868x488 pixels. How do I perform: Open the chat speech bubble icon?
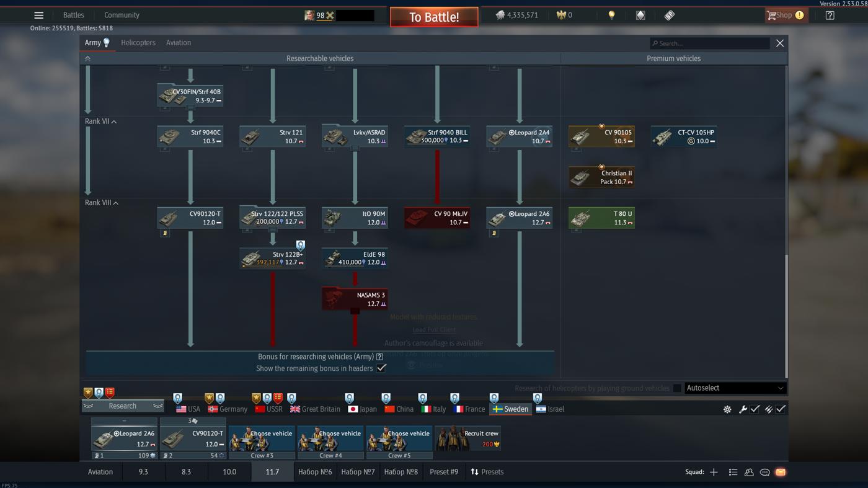coord(765,472)
